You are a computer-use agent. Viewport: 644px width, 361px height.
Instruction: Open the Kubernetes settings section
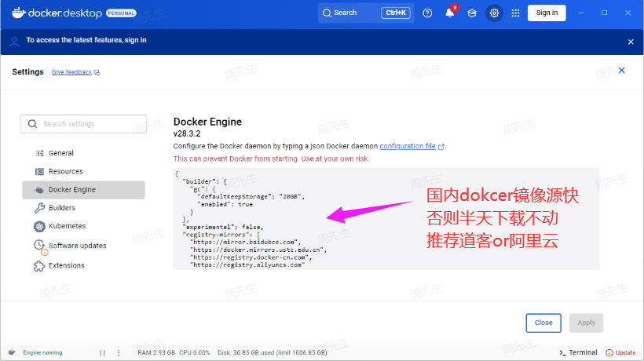coord(84,226)
